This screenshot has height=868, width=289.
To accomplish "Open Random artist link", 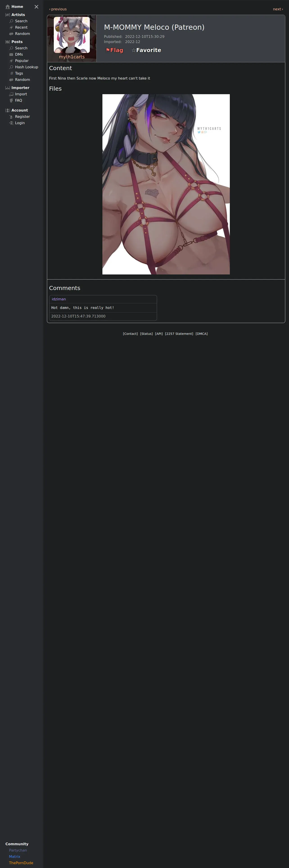I will click(x=23, y=34).
